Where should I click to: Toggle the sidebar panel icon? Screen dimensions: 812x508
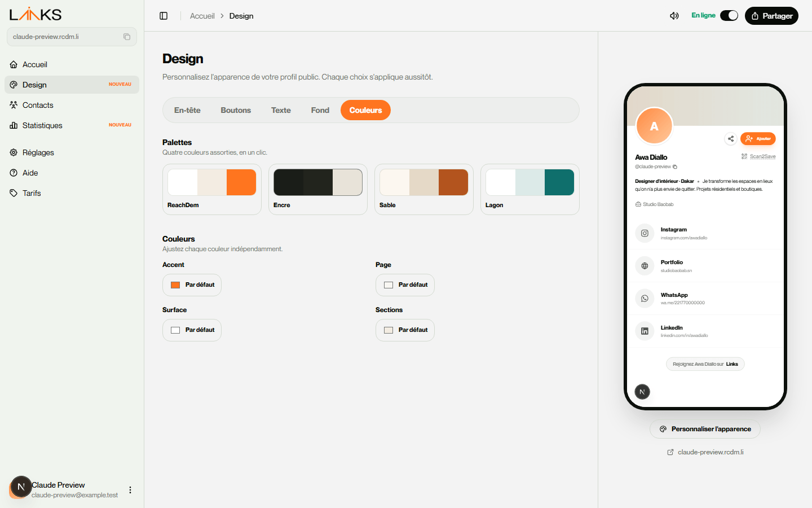[164, 16]
